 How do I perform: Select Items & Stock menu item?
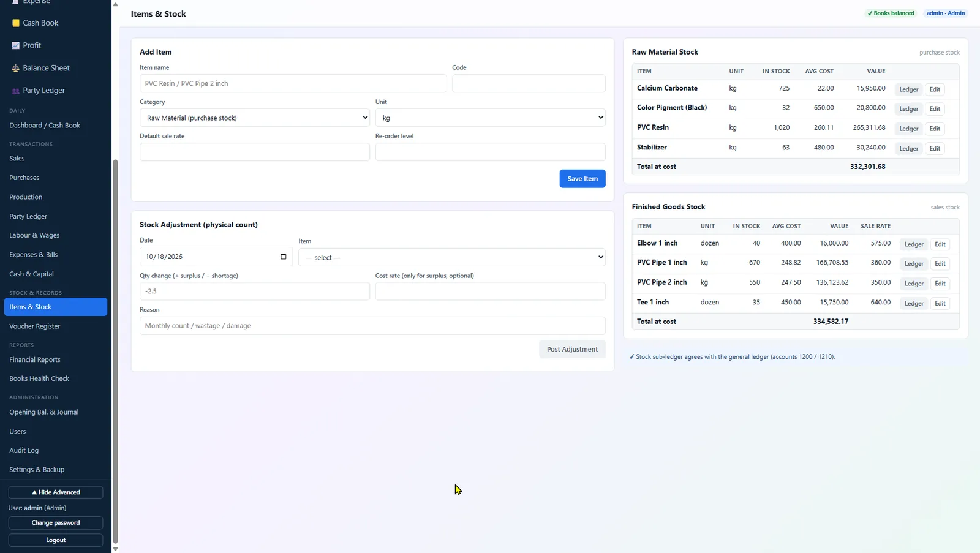pos(56,307)
